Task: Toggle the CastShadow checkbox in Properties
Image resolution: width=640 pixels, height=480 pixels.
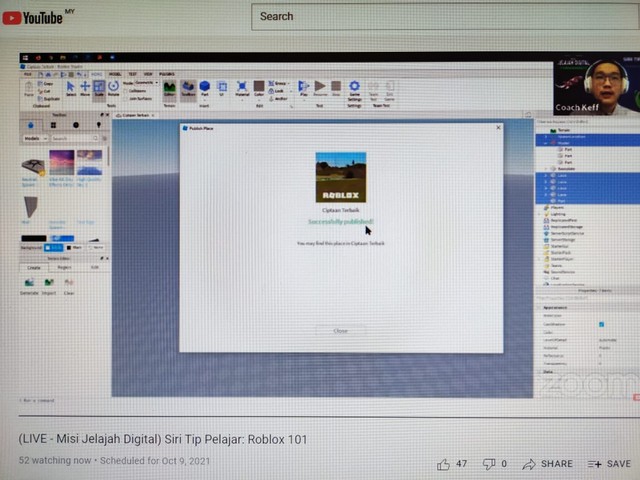Action: pyautogui.click(x=601, y=324)
